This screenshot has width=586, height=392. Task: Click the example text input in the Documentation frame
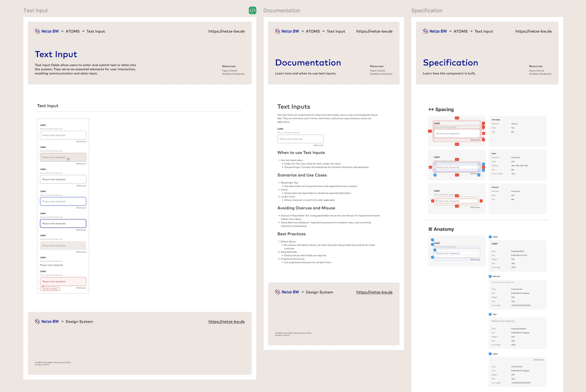(300, 139)
